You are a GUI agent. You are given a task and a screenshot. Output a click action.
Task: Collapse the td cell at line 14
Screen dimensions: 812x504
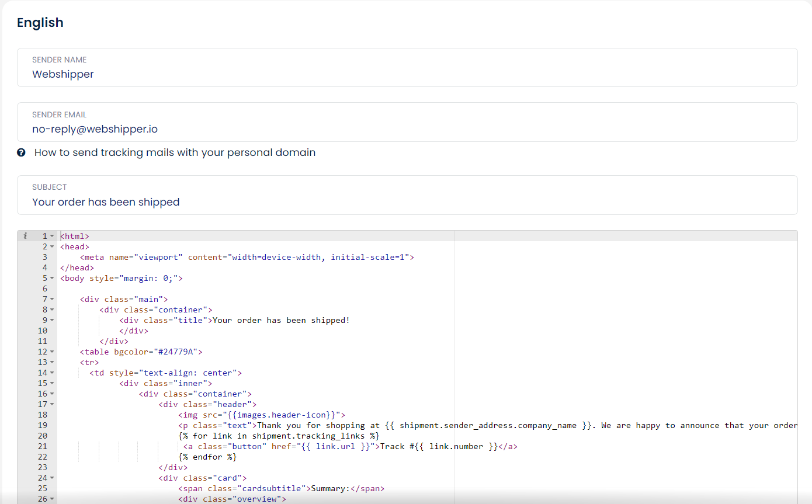pyautogui.click(x=52, y=373)
